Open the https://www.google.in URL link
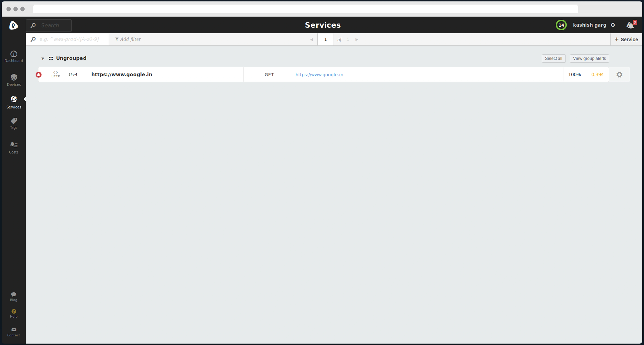The height and width of the screenshot is (345, 644). (319, 75)
